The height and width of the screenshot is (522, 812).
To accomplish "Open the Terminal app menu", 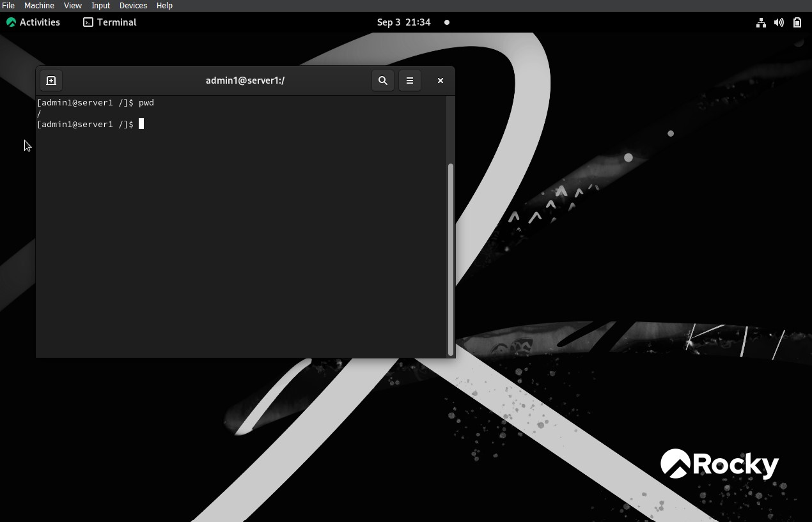I will 110,22.
